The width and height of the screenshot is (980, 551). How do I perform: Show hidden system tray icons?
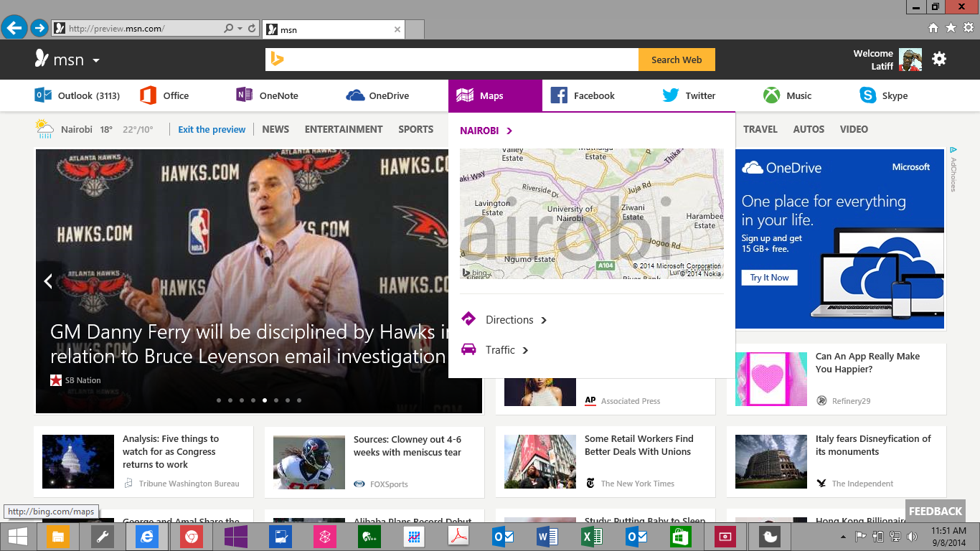click(x=843, y=537)
